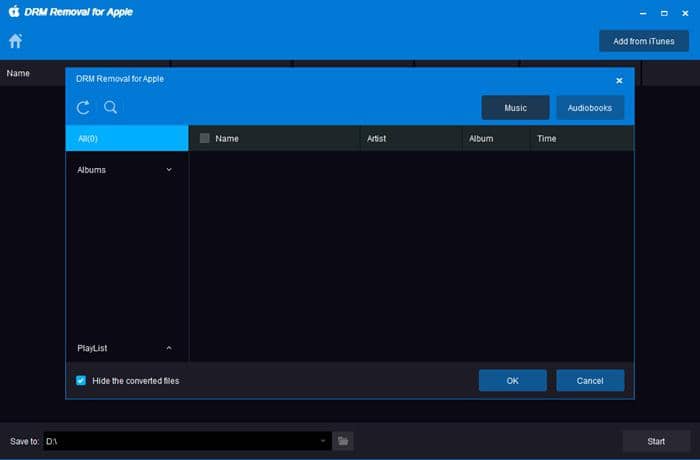The image size is (700, 460).
Task: Sort by dialog's Name column header
Action: [274, 138]
